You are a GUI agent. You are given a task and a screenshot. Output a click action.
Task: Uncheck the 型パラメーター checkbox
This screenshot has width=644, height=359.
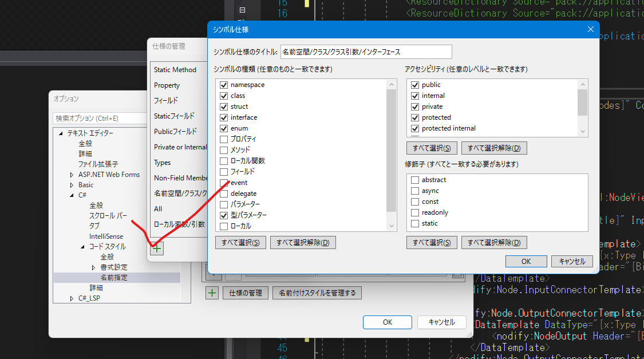223,215
